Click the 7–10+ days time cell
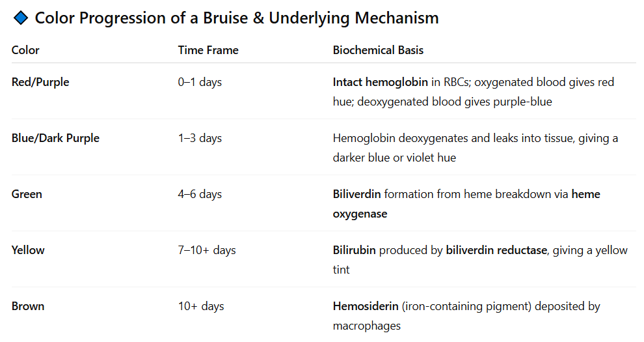Image resolution: width=644 pixels, height=342 pixels. coord(207,250)
